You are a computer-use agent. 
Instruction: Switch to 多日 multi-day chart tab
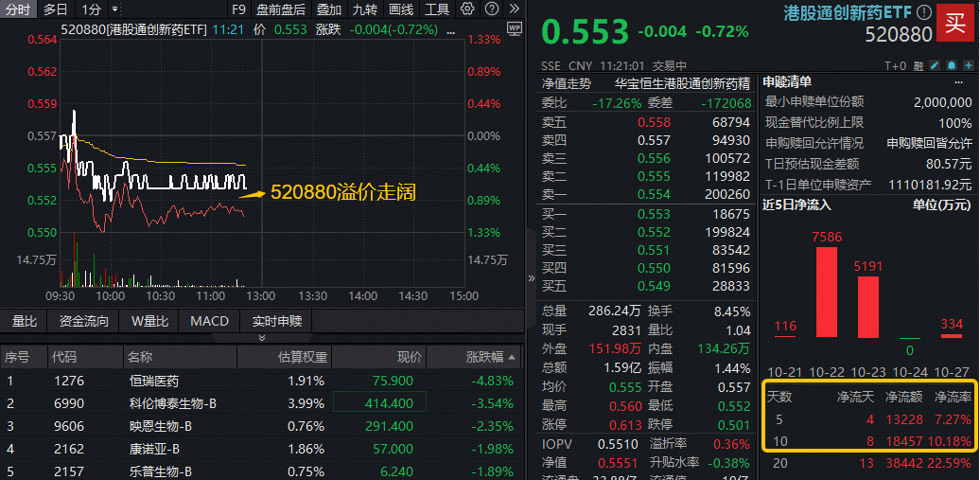click(x=55, y=9)
